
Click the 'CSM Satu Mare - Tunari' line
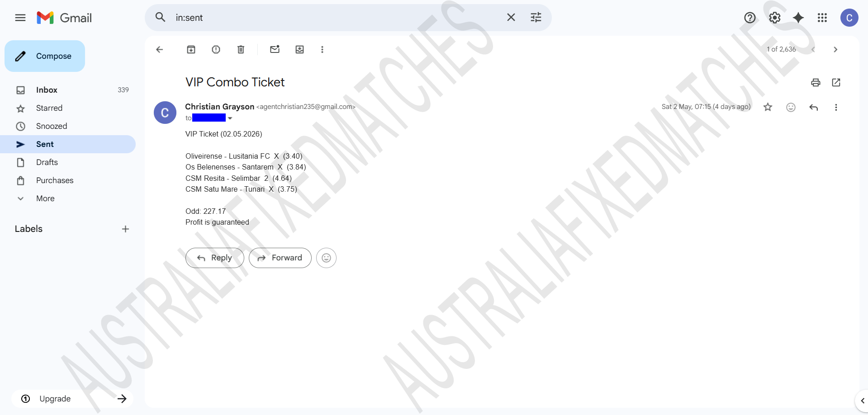241,189
